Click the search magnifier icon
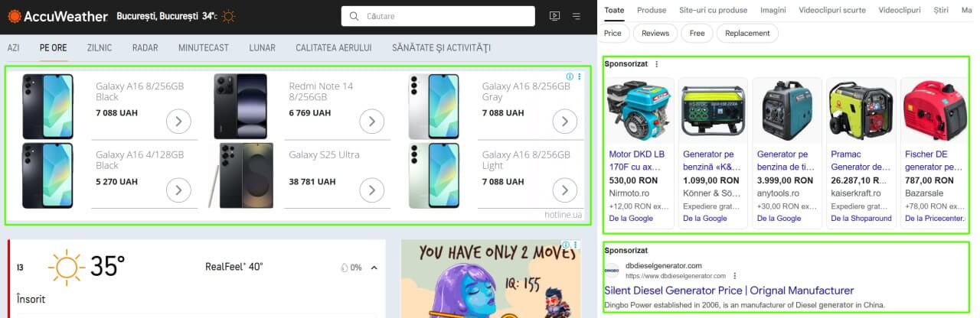 pyautogui.click(x=354, y=16)
